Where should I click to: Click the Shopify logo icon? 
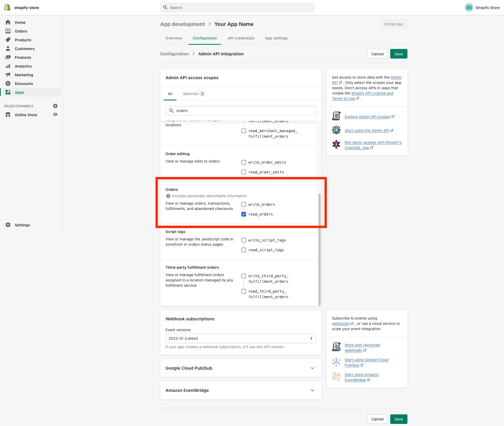7,7
